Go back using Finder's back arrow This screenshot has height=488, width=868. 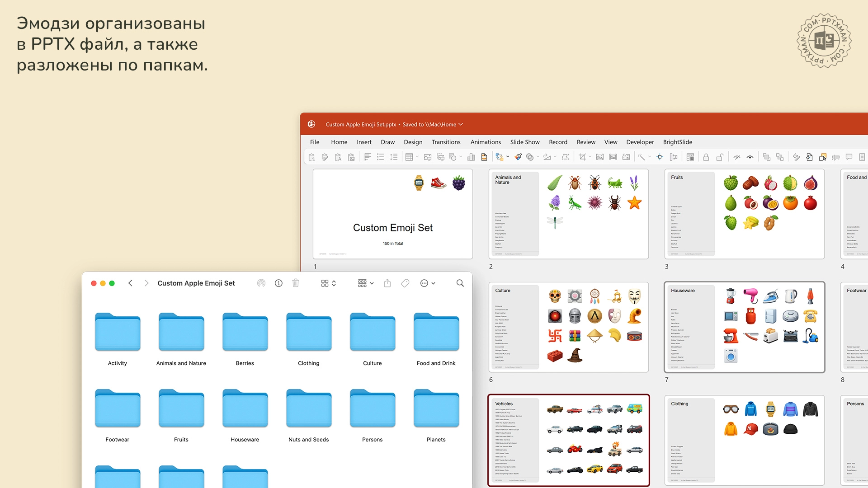(x=130, y=283)
